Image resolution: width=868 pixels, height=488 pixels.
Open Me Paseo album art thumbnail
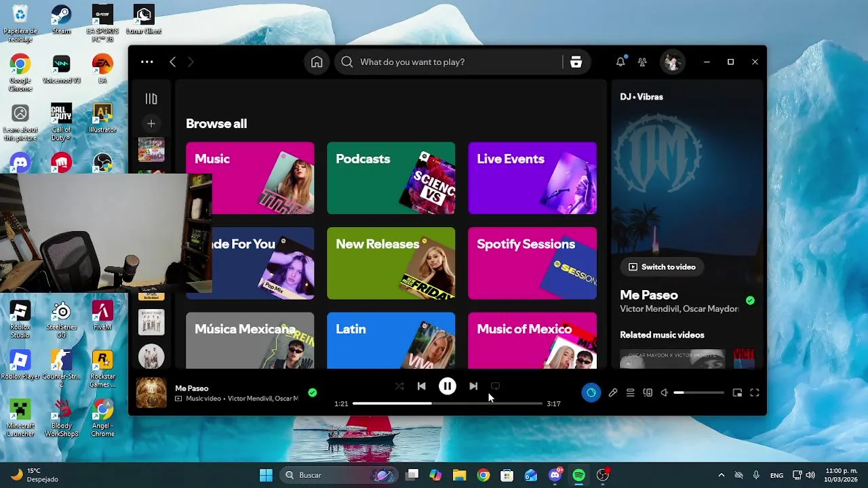point(151,392)
